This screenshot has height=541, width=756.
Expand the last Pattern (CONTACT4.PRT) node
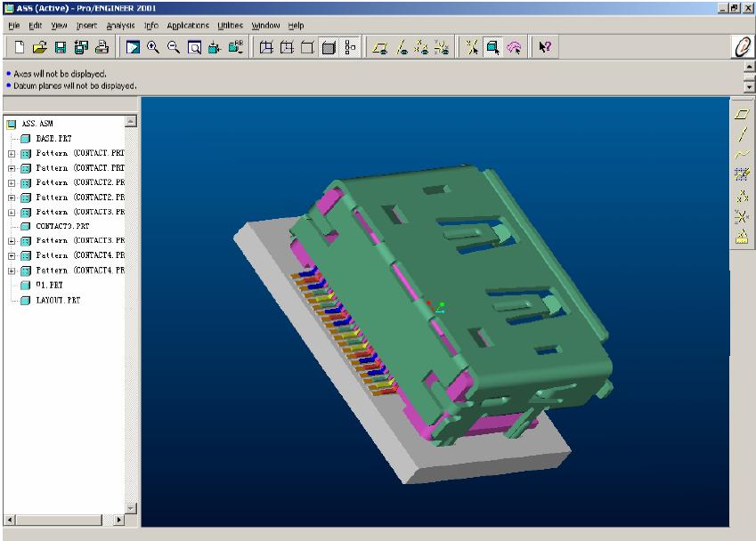coord(11,270)
